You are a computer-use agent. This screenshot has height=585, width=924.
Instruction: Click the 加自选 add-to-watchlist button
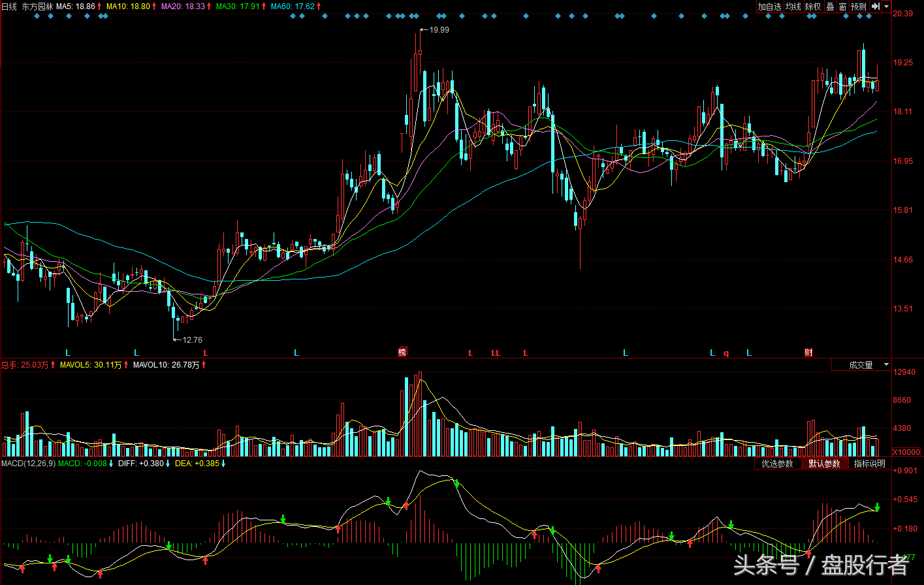[x=769, y=7]
